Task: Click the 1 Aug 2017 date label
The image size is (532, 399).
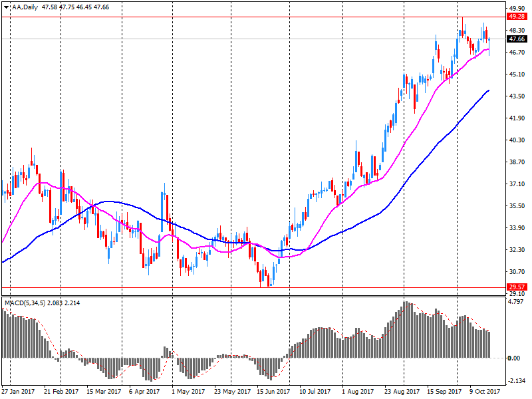Action: (358, 392)
